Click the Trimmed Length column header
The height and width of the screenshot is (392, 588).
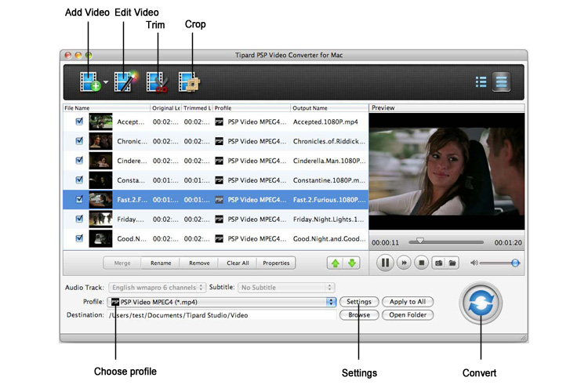pyautogui.click(x=197, y=108)
